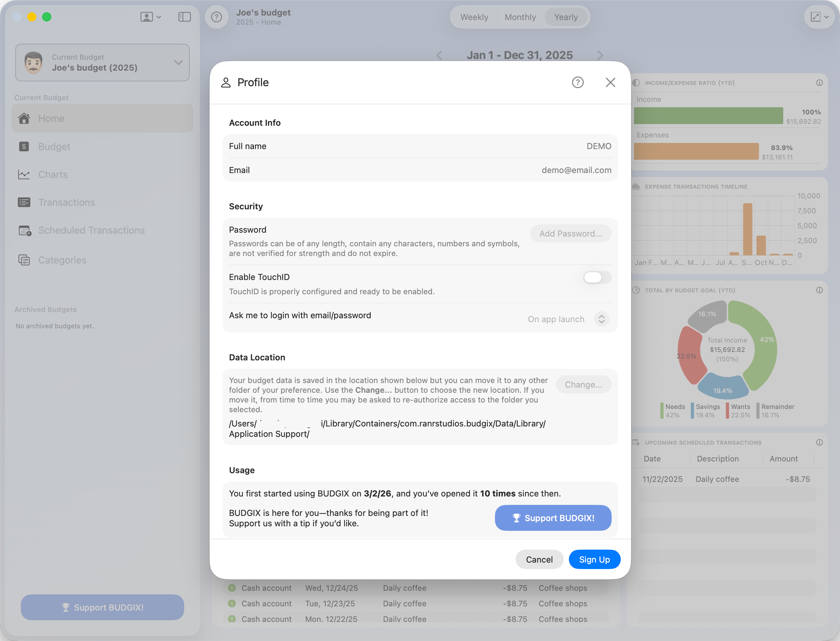Click the help icon in Profile dialog

click(577, 82)
